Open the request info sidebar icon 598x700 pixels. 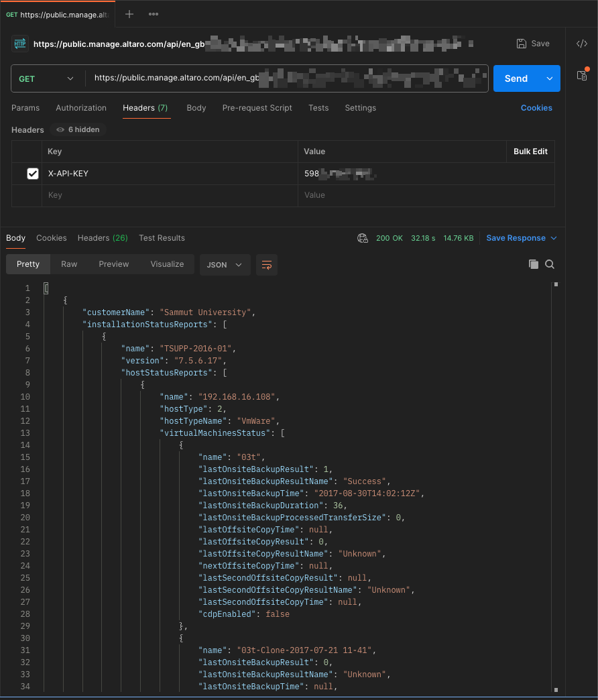click(x=582, y=75)
